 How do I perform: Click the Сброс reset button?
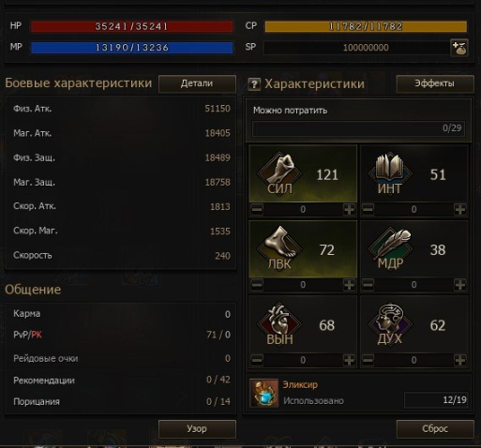point(435,429)
